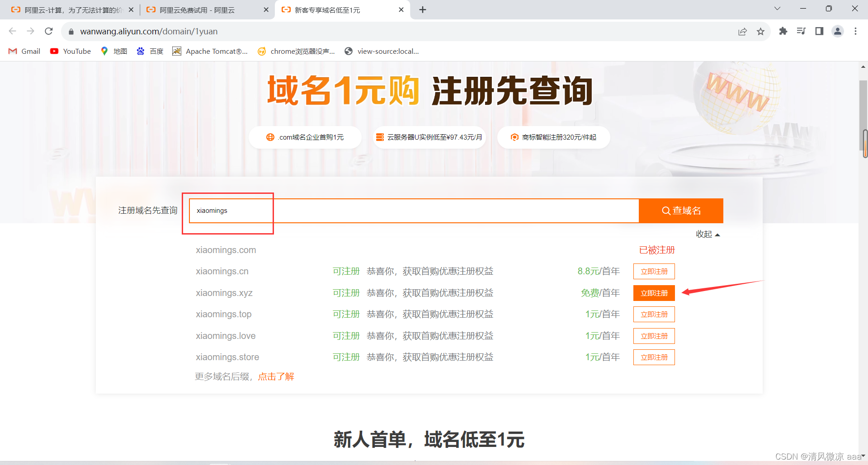Select the xiaomings.top result text

pyautogui.click(x=223, y=314)
